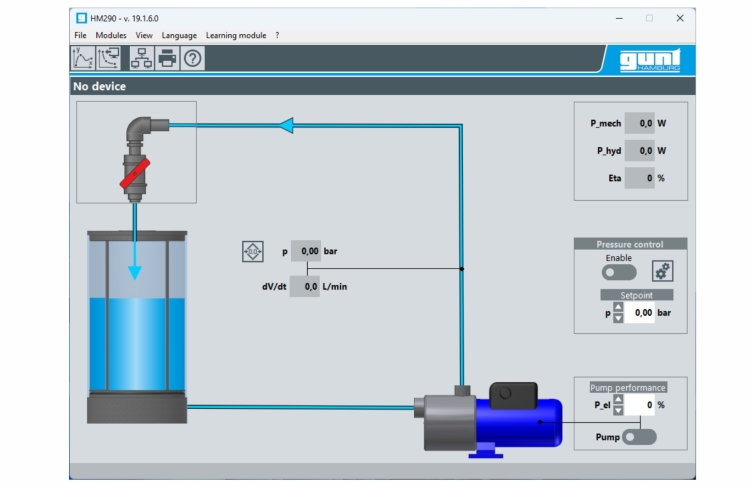The width and height of the screenshot is (755, 488).
Task: Click the HM290 application title icon
Action: click(x=81, y=18)
